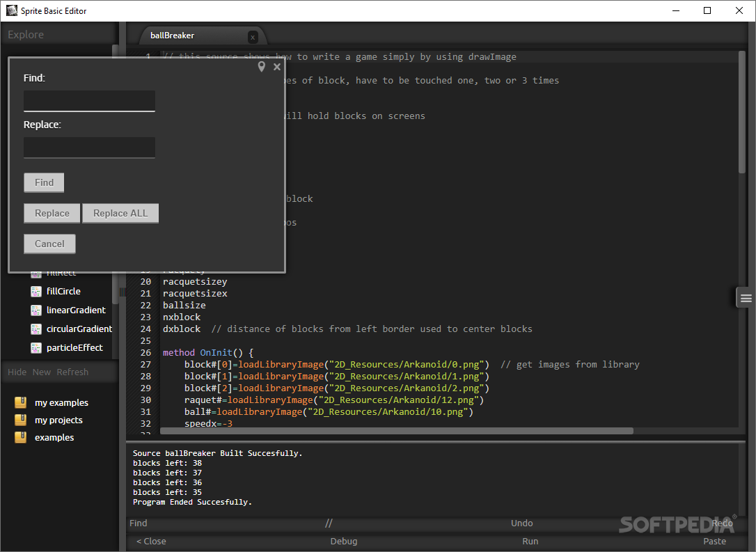Click the Explore panel header
Viewport: 756px width, 552px height.
coord(26,35)
